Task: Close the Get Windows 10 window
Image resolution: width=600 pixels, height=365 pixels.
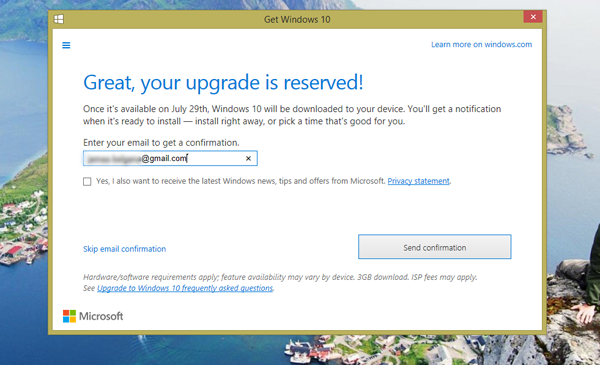Action: tap(533, 17)
